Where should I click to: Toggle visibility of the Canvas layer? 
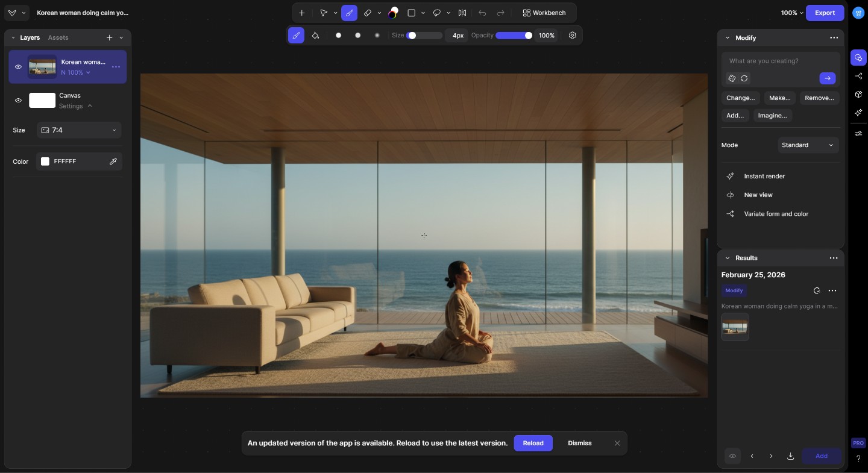(18, 101)
